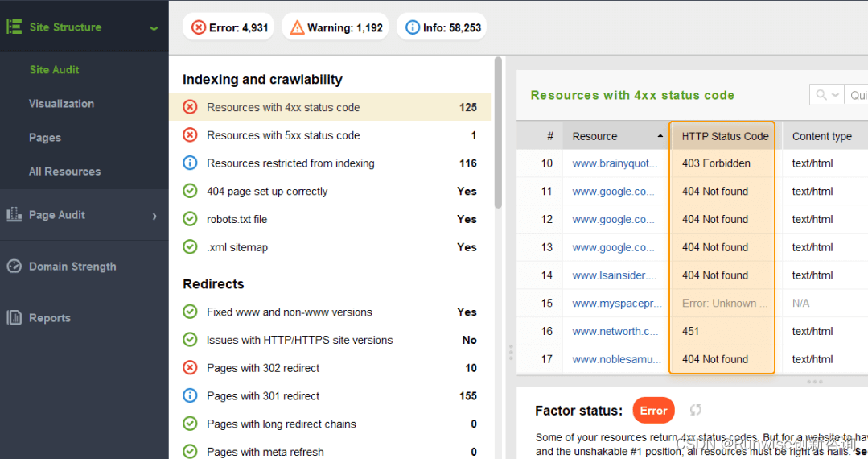Click error icon beside Pages with 302 redirect
Image resolution: width=868 pixels, height=459 pixels.
click(190, 367)
